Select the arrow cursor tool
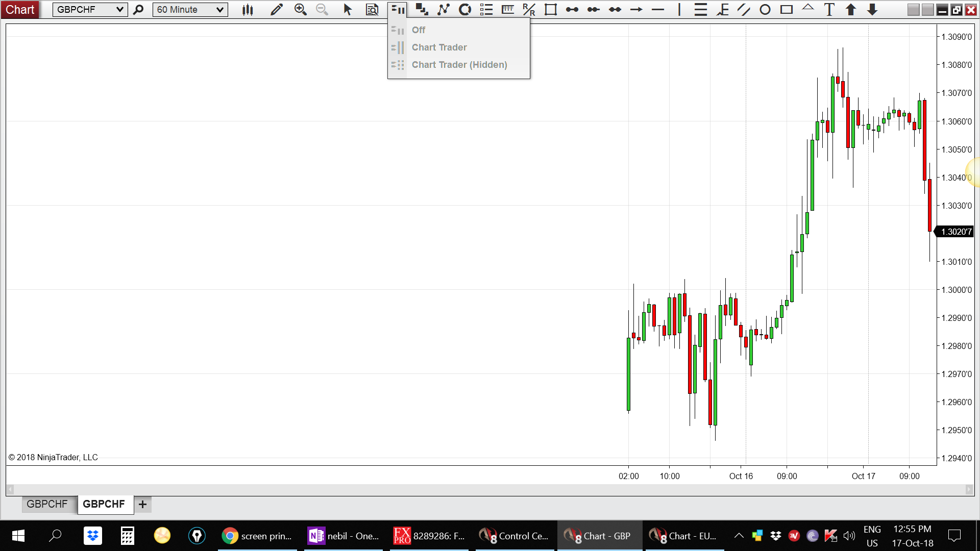This screenshot has height=551, width=980. tap(348, 10)
